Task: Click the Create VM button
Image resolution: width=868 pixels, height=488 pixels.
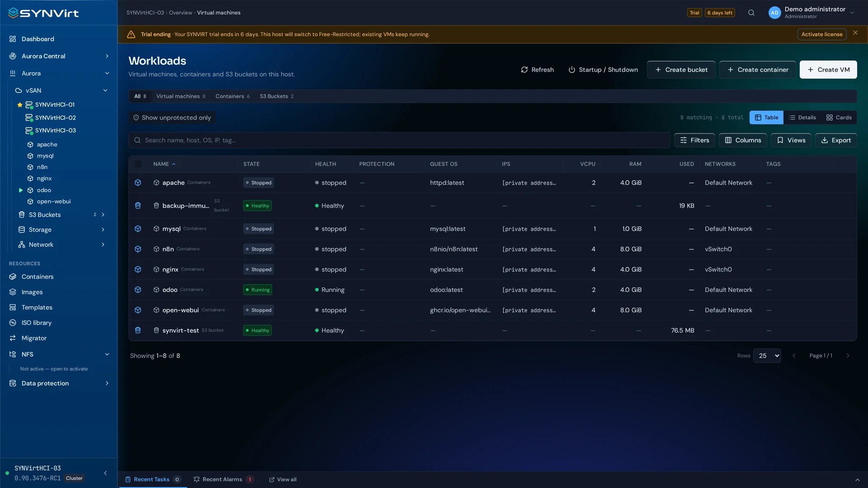Action: 828,70
